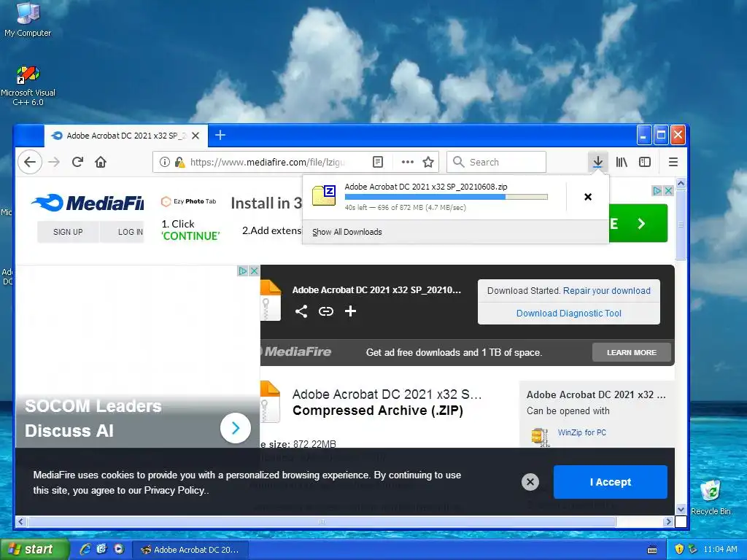Image resolution: width=747 pixels, height=560 pixels.
Task: Click the taskbar clock 11:04 AM
Action: point(720,550)
